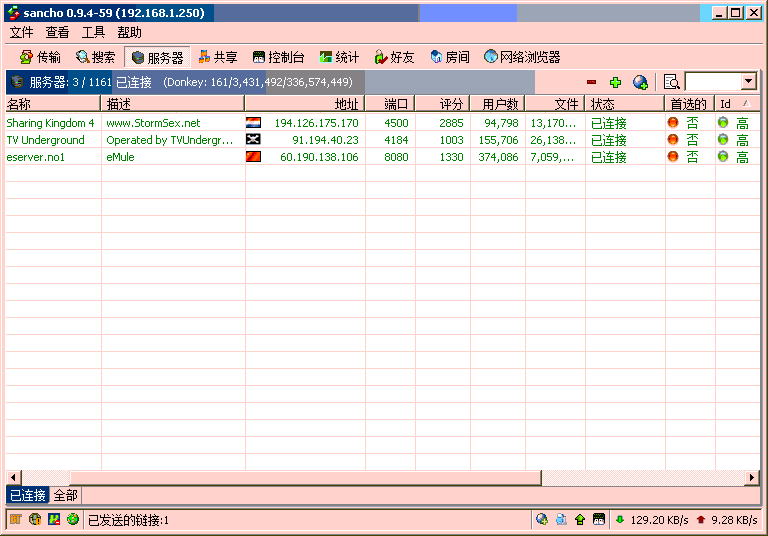Open the 网络浏览器 (Web Browser) tab
The height and width of the screenshot is (536, 768).
(x=522, y=57)
